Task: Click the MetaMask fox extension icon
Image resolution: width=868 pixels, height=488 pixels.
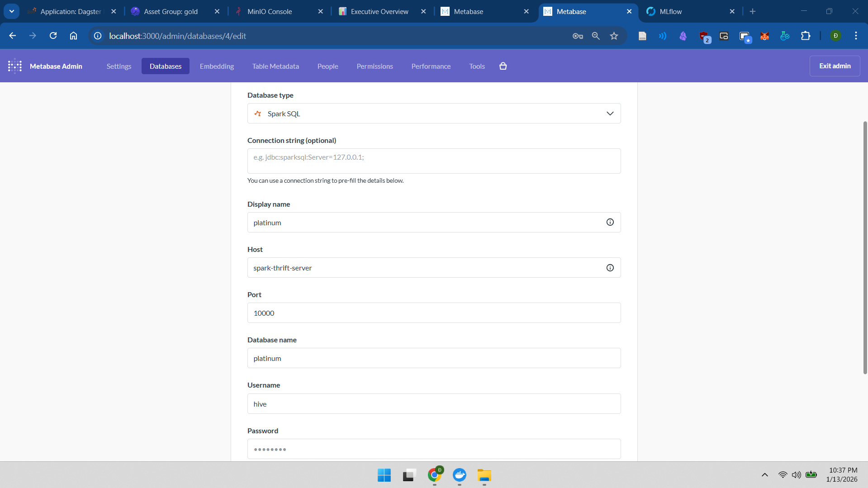Action: pos(764,36)
